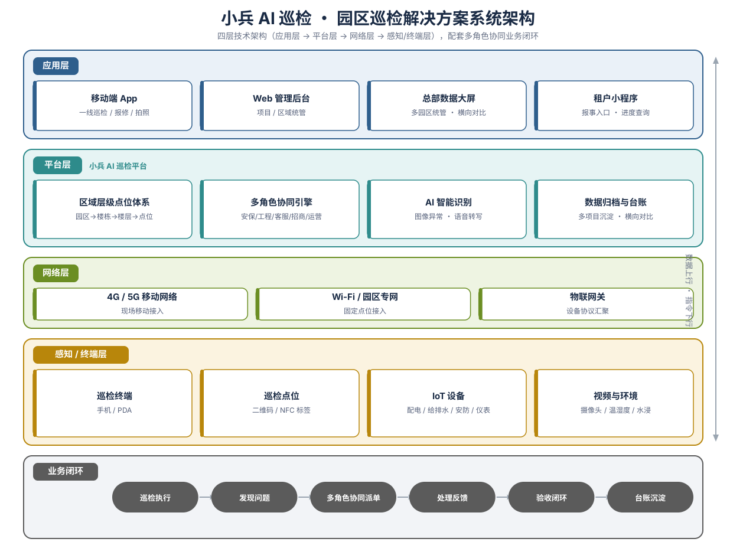Select the Wi-Fi / 园区专网 card
This screenshot has height=555, width=756.
(x=363, y=304)
